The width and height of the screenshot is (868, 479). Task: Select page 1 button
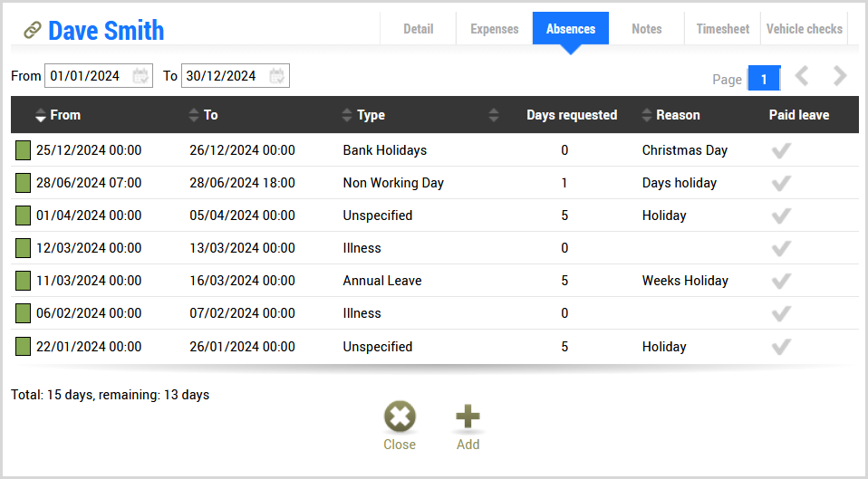coord(764,79)
